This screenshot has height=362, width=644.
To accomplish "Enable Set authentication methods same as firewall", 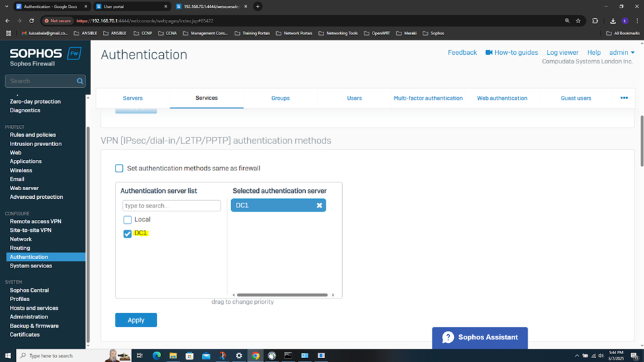I will [x=119, y=168].
